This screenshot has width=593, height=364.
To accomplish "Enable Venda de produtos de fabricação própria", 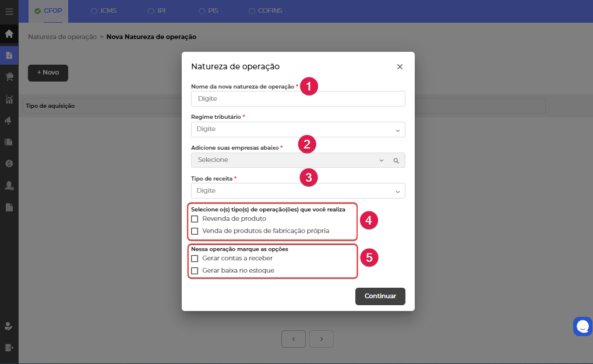I will 195,231.
